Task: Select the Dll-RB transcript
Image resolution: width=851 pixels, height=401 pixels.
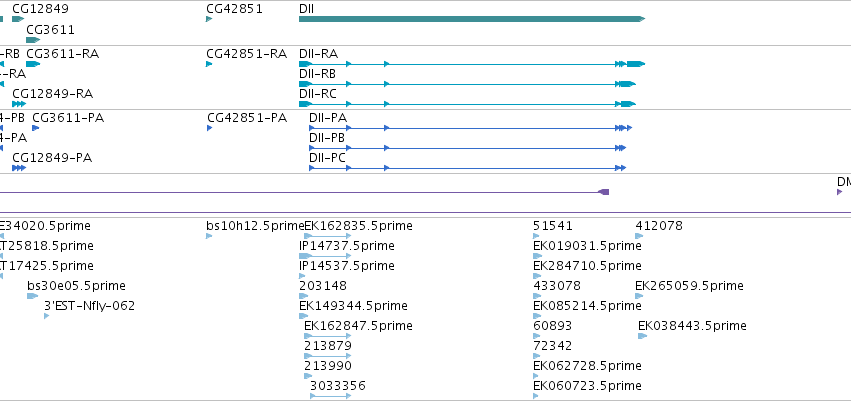Action: tap(467, 84)
